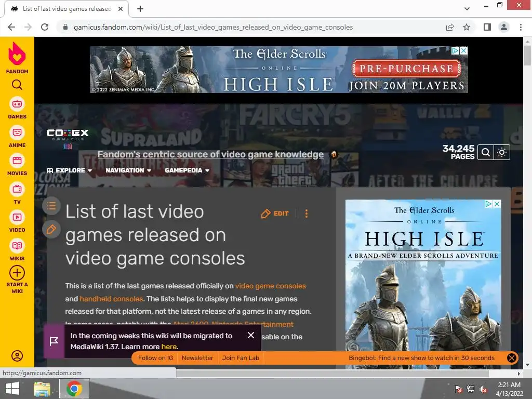This screenshot has width=532, height=399.
Task: Open the Chrome profile avatar
Action: click(x=504, y=27)
